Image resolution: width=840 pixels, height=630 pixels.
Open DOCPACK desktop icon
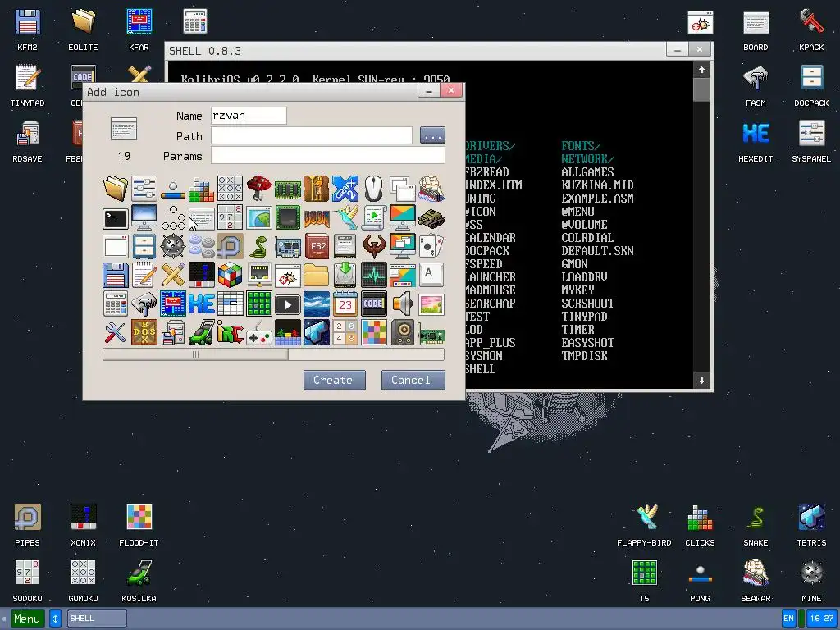coord(811,85)
